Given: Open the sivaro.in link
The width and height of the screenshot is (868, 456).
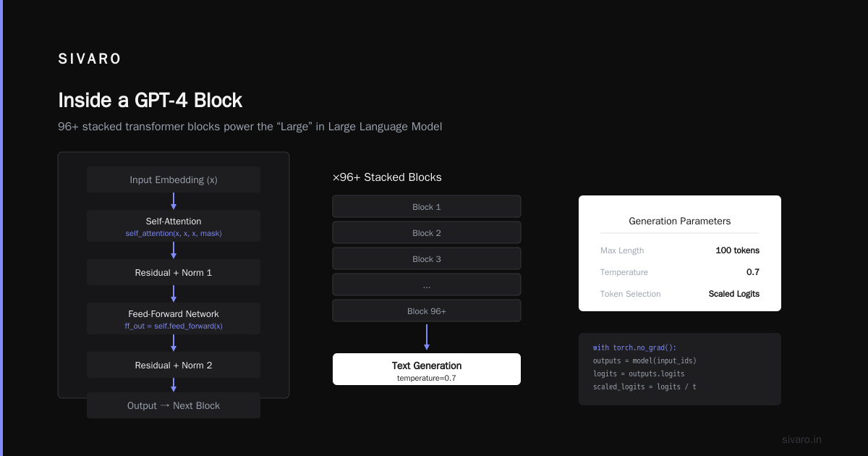Looking at the screenshot, I should (x=802, y=439).
